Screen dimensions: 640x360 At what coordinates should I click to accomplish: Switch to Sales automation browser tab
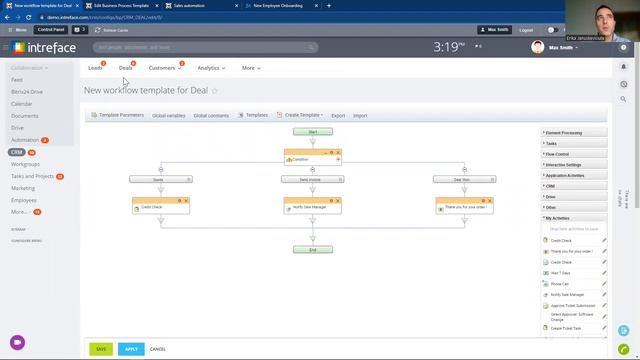(x=189, y=6)
